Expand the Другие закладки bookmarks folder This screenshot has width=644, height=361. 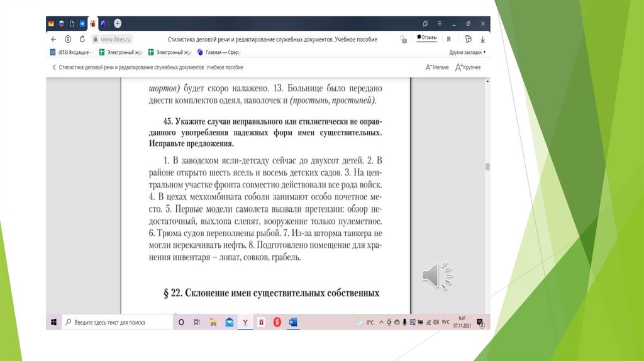point(467,53)
